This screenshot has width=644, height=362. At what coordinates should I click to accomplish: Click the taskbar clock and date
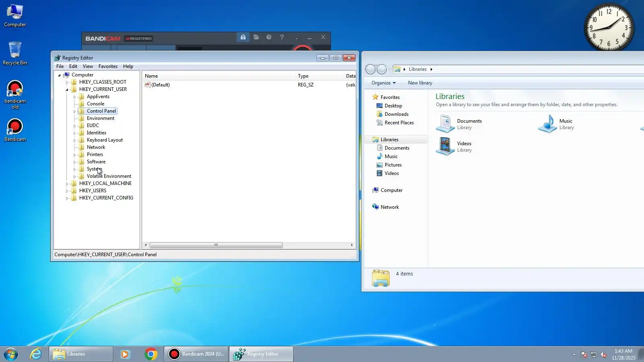pyautogui.click(x=623, y=354)
